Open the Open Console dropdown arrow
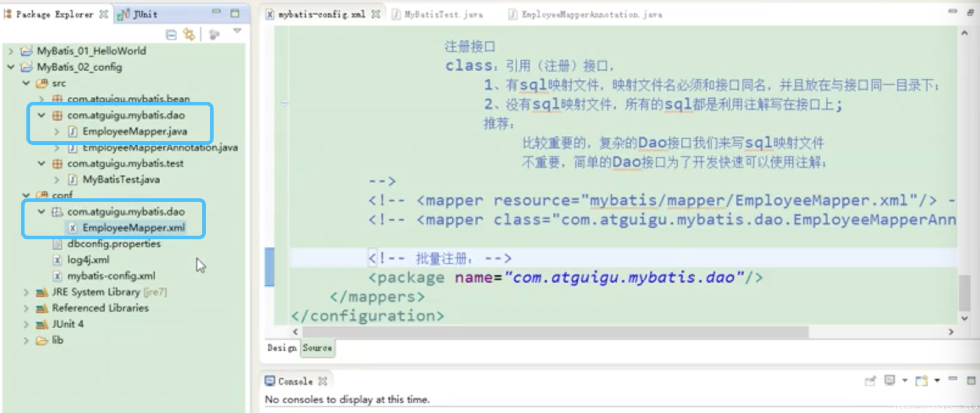The width and height of the screenshot is (980, 413). [x=937, y=380]
